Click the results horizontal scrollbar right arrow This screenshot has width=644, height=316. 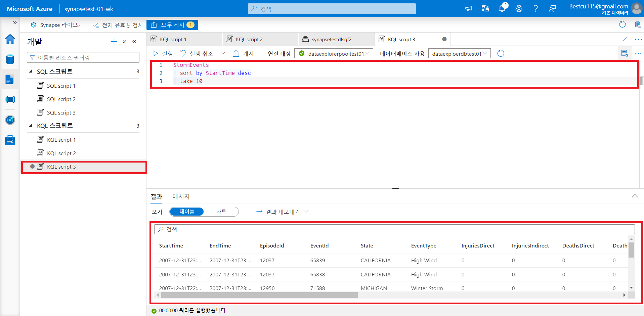pos(624,295)
